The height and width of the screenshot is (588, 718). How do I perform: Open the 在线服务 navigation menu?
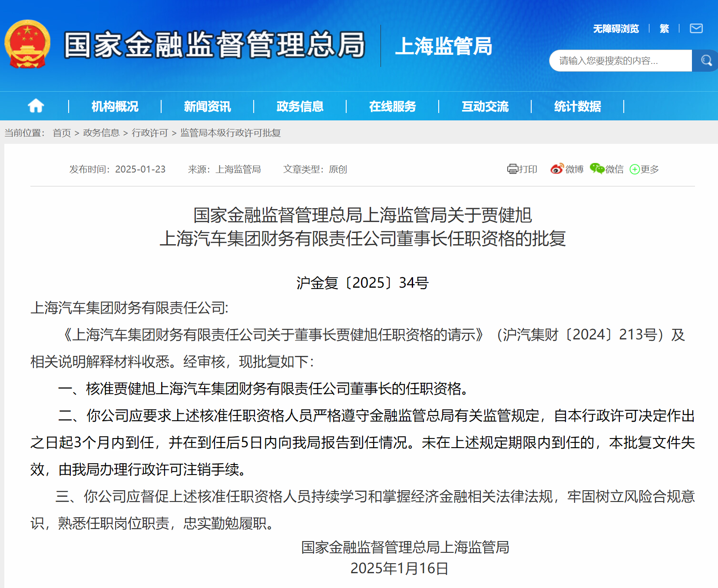tap(392, 106)
